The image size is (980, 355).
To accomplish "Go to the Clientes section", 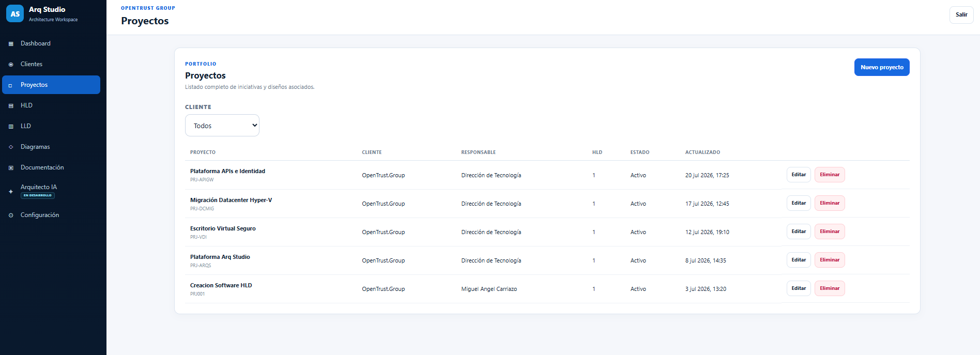I will pos(51,64).
